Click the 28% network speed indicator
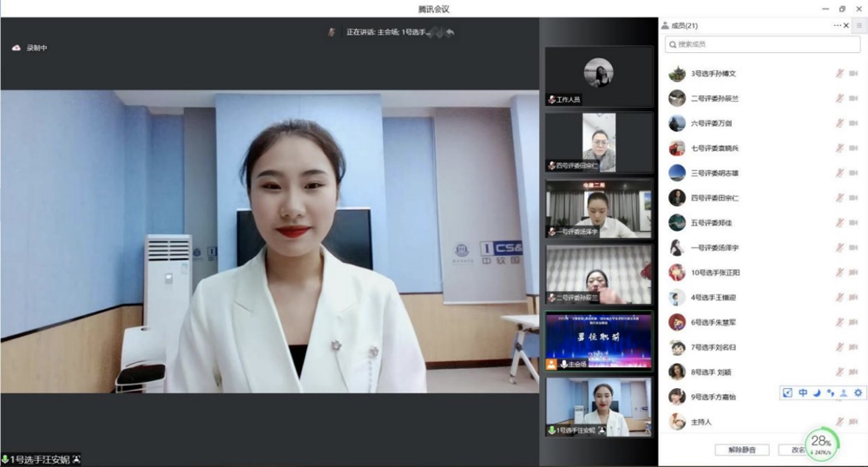868x467 pixels. coord(821,444)
